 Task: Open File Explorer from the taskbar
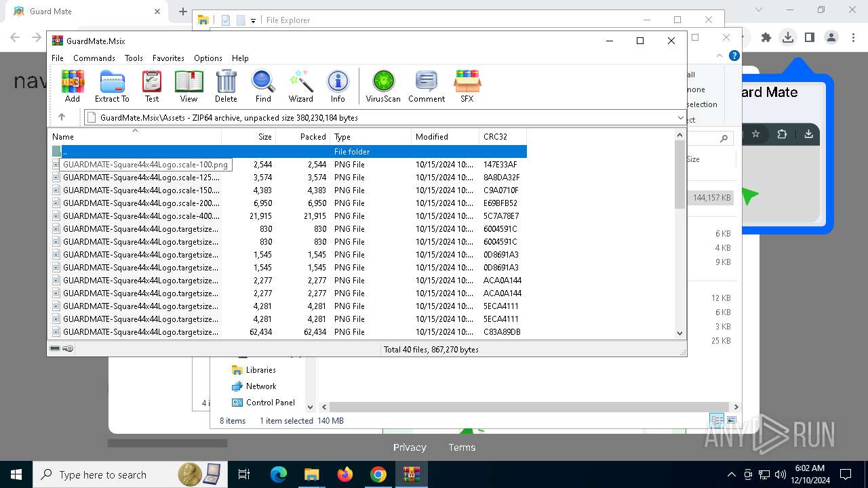click(x=311, y=474)
